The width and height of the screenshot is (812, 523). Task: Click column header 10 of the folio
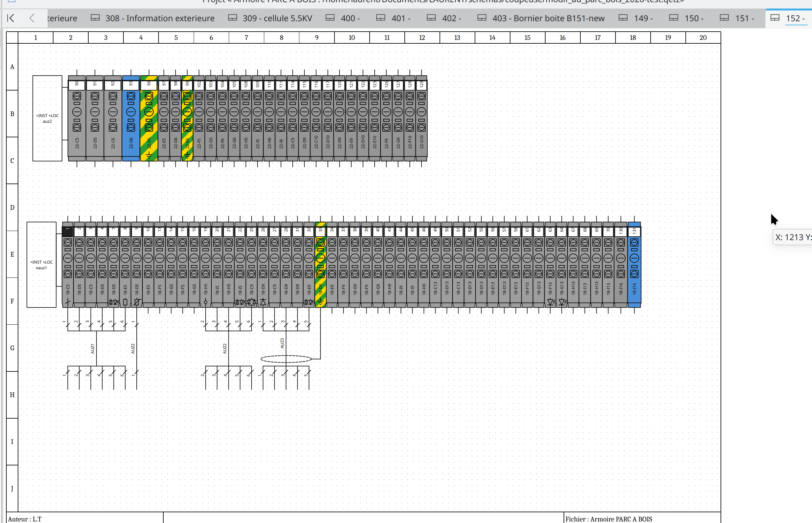[352, 37]
